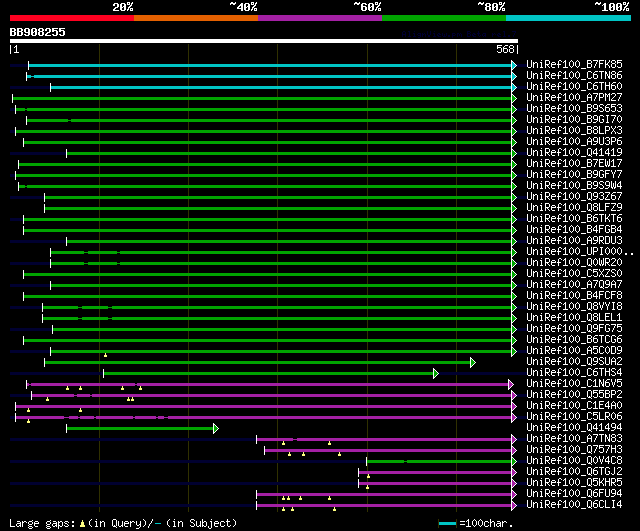Select the UniRef100_C6TN86 hit label

point(574,76)
